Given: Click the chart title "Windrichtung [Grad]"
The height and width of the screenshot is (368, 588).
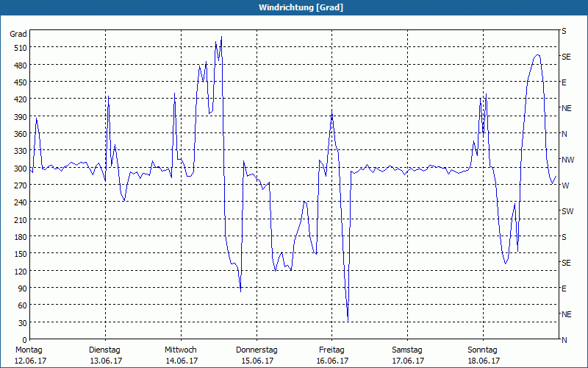Looking at the screenshot, I should tap(301, 7).
